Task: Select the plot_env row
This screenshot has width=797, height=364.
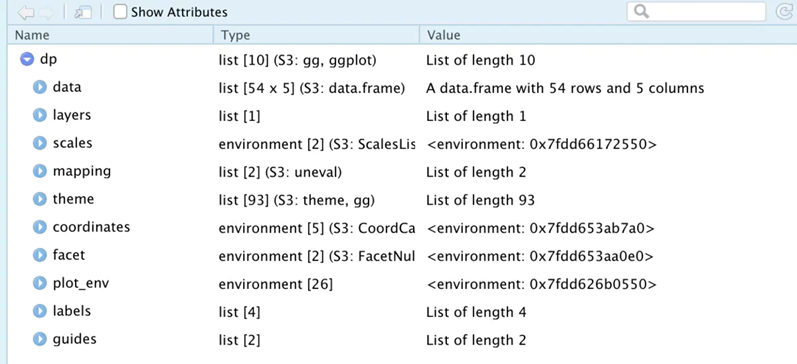Action: [x=403, y=283]
